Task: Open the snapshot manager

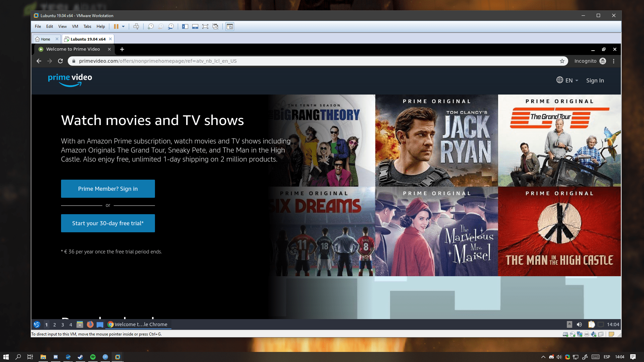Action: click(171, 26)
